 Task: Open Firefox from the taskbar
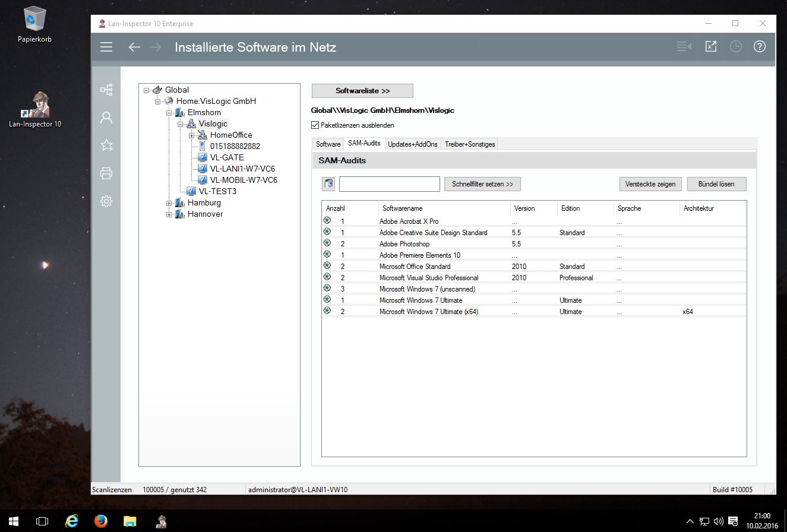pyautogui.click(x=101, y=521)
